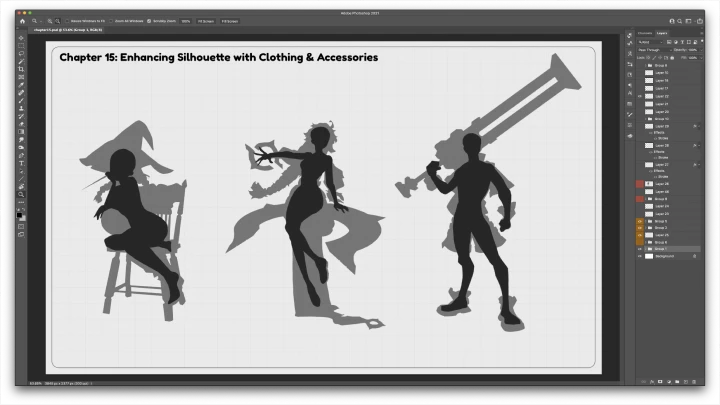The width and height of the screenshot is (720, 405).
Task: Open the Opacity slider dropdown arrow
Action: click(x=701, y=50)
